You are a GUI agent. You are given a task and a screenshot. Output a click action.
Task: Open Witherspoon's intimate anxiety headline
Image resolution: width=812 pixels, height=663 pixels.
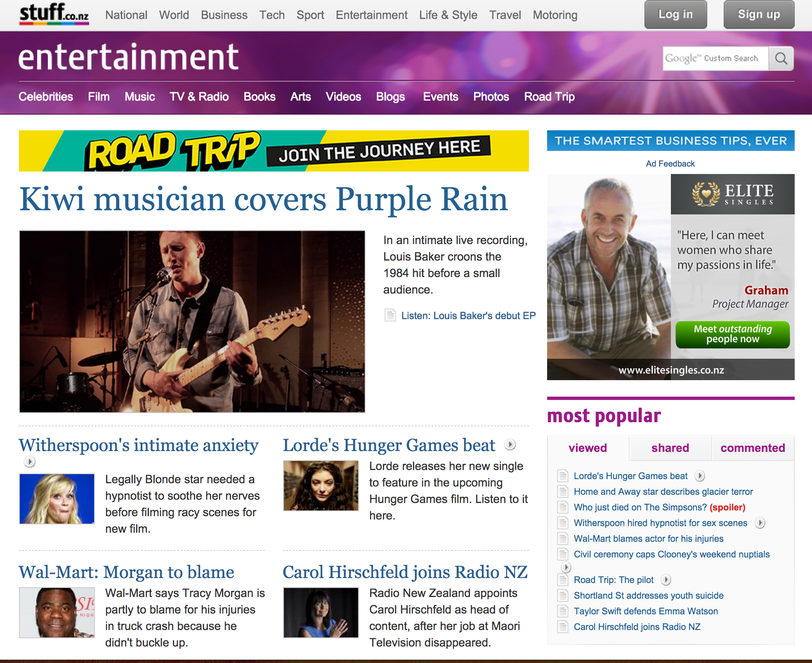[139, 445]
